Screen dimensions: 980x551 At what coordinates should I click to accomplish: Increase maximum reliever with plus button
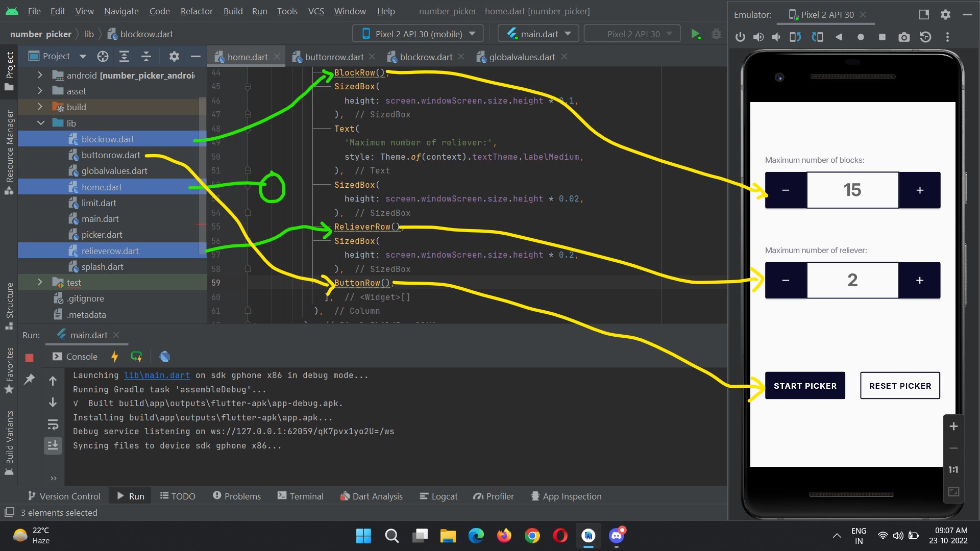coord(920,280)
